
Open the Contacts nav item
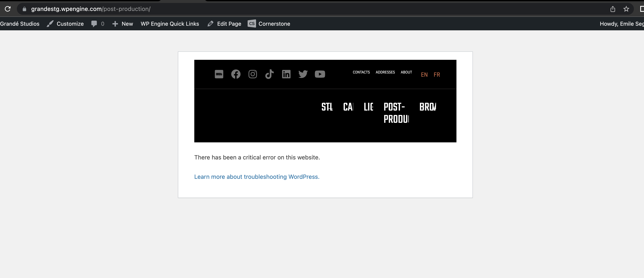361,72
